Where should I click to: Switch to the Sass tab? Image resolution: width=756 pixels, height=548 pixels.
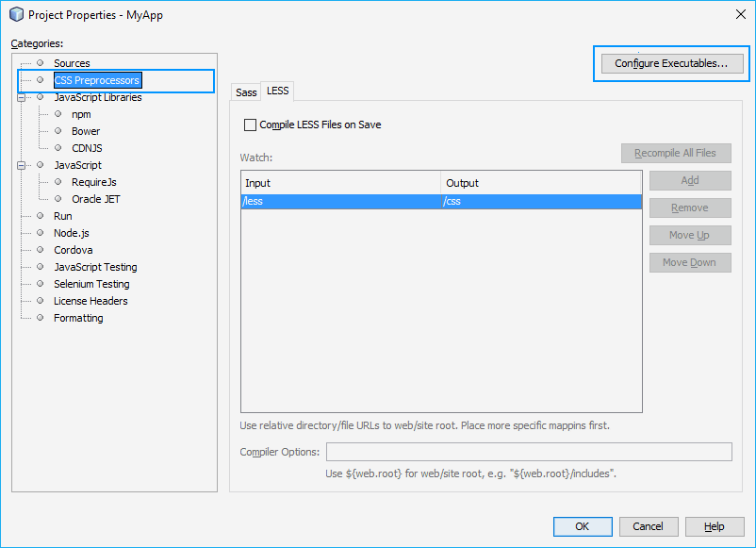coord(245,91)
